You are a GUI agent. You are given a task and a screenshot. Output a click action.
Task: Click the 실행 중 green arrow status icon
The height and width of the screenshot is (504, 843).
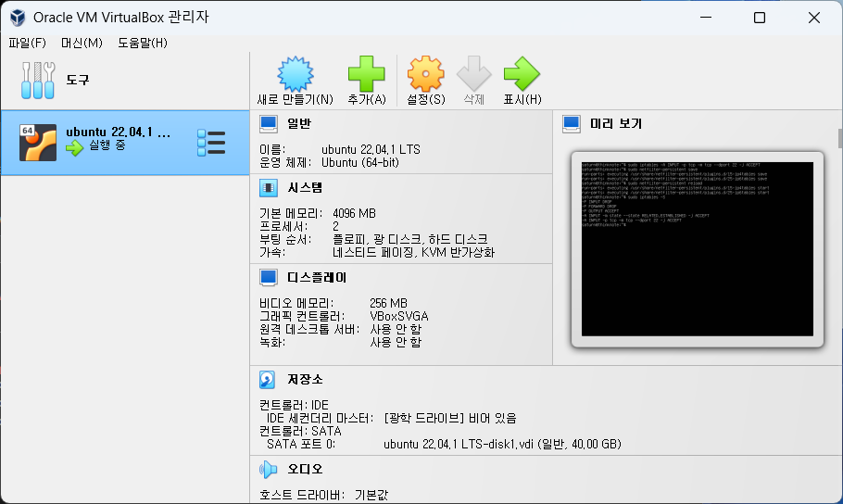pyautogui.click(x=75, y=146)
